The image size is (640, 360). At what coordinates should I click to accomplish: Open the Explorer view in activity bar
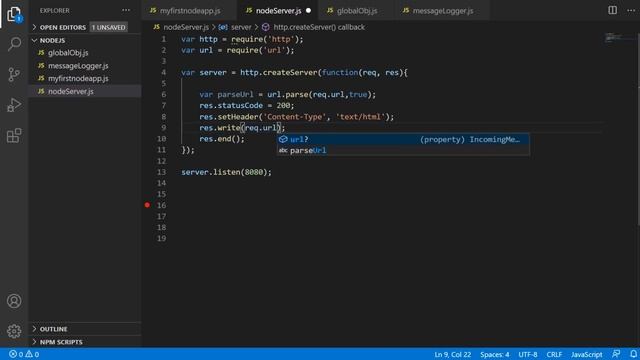tap(14, 14)
